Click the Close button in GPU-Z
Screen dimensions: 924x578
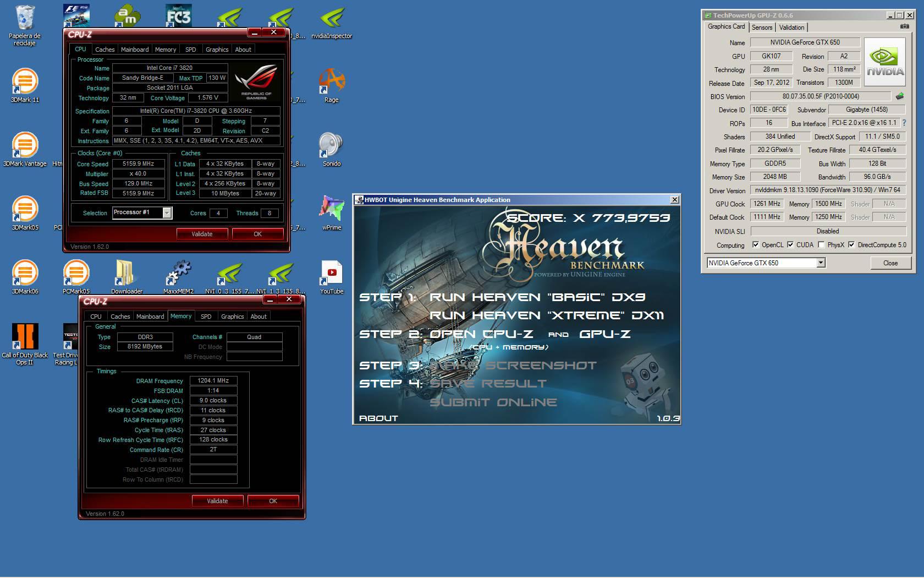(890, 263)
